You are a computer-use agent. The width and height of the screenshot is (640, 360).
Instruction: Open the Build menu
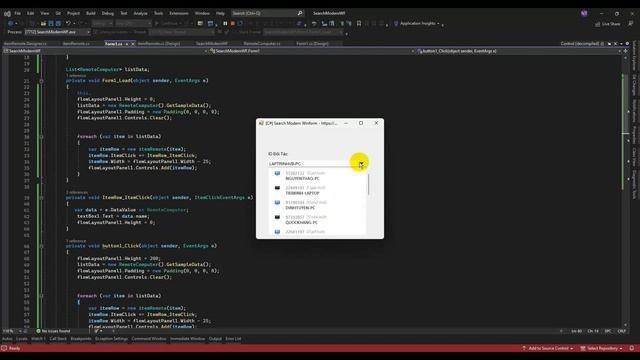point(91,13)
